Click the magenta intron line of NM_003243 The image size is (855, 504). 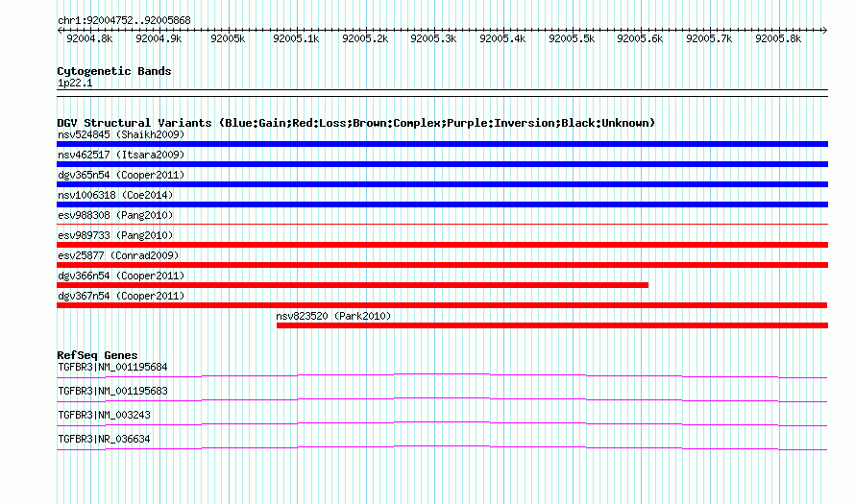[x=442, y=423]
